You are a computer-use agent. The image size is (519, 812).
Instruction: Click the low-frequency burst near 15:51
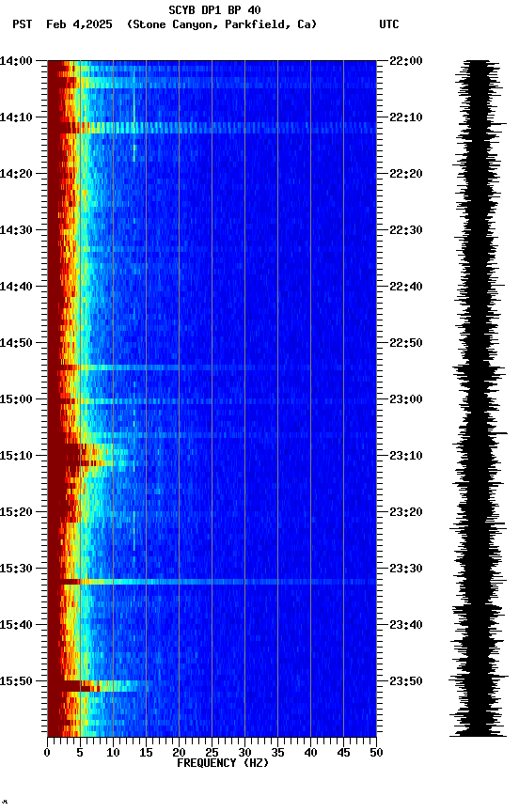point(99,687)
